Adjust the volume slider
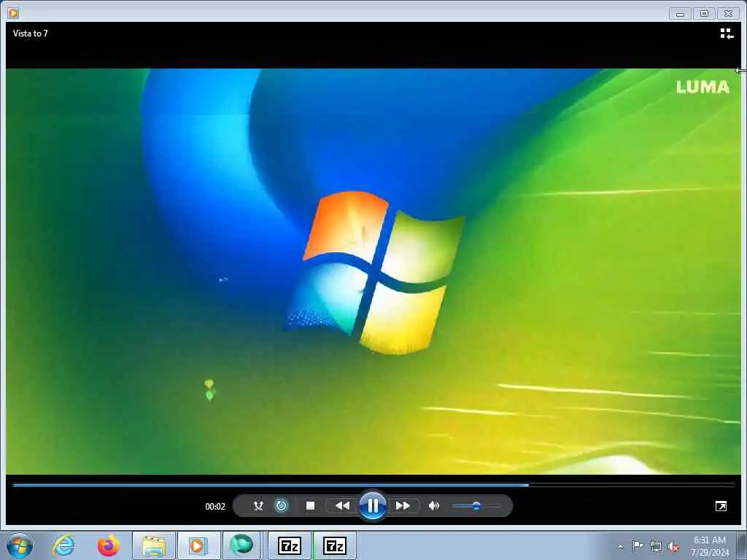Image resolution: width=747 pixels, height=560 pixels. (476, 506)
